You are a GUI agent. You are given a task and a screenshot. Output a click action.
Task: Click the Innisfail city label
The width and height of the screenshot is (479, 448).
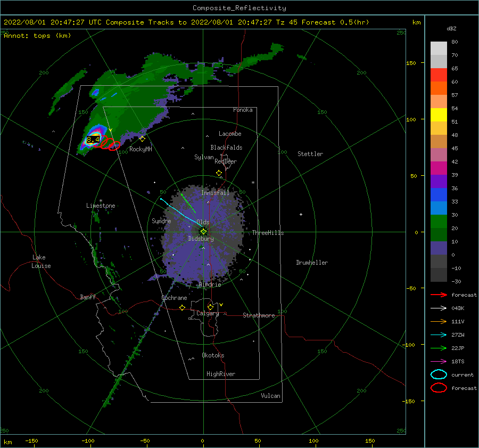tap(215, 193)
